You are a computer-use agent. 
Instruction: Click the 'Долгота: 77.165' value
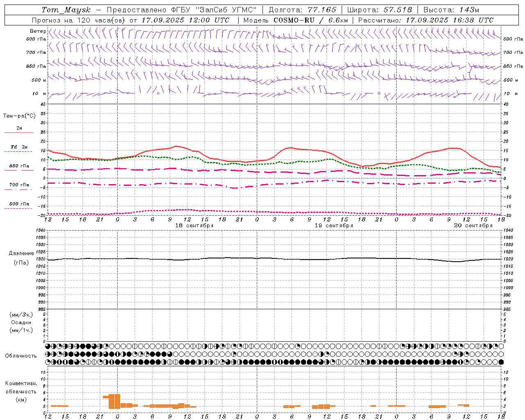302,10
